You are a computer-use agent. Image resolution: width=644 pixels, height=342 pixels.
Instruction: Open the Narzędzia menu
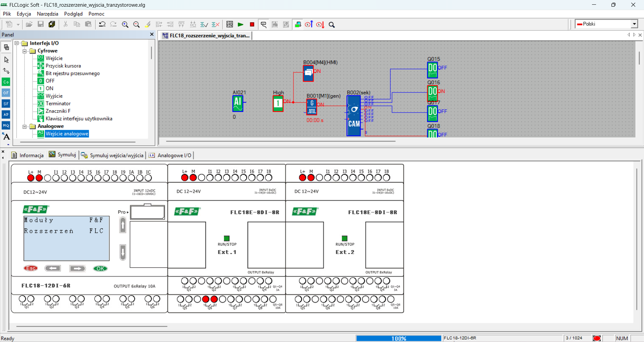point(48,14)
